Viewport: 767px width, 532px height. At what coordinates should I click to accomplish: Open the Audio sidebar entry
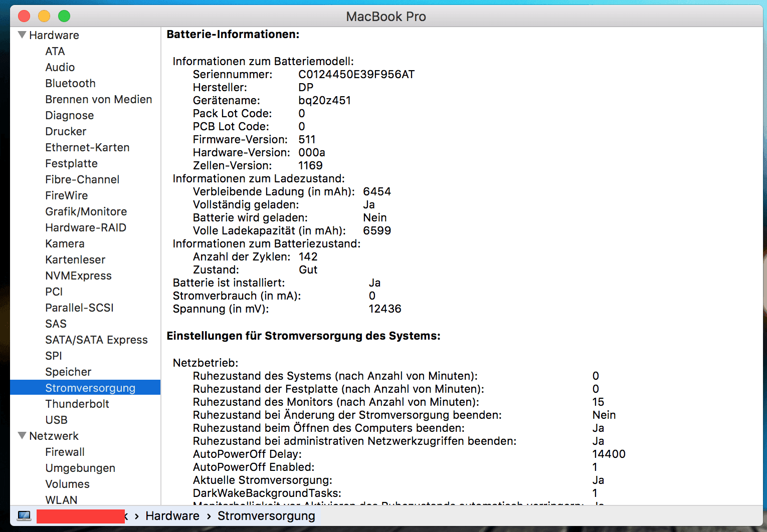pos(60,67)
